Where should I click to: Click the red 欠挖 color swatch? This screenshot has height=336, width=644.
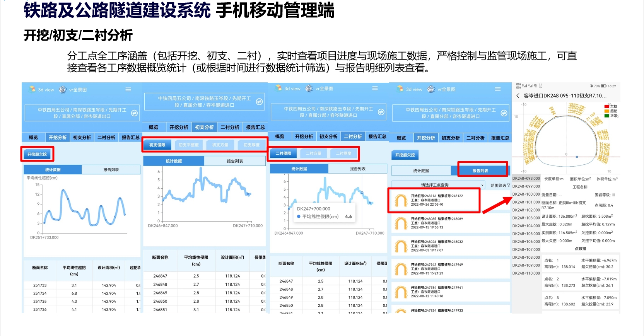(607, 106)
